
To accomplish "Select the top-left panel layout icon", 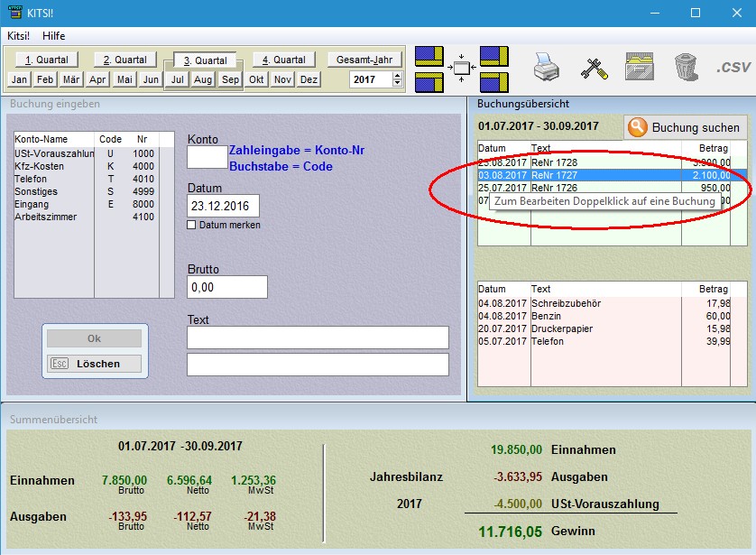I will (x=429, y=57).
